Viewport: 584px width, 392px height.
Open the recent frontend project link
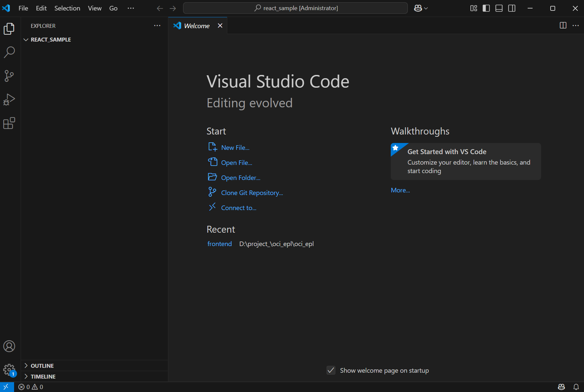[x=219, y=244]
